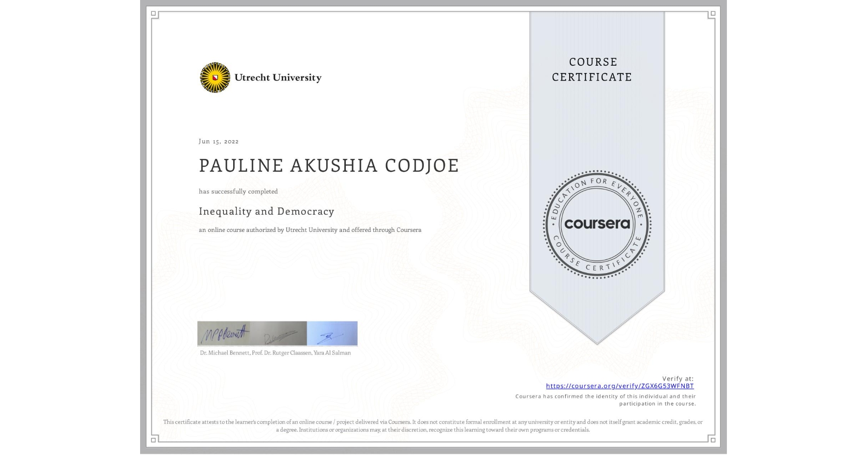This screenshot has height=455, width=868.
Task: Click the date Jun 15, 2022
Action: pyautogui.click(x=218, y=141)
